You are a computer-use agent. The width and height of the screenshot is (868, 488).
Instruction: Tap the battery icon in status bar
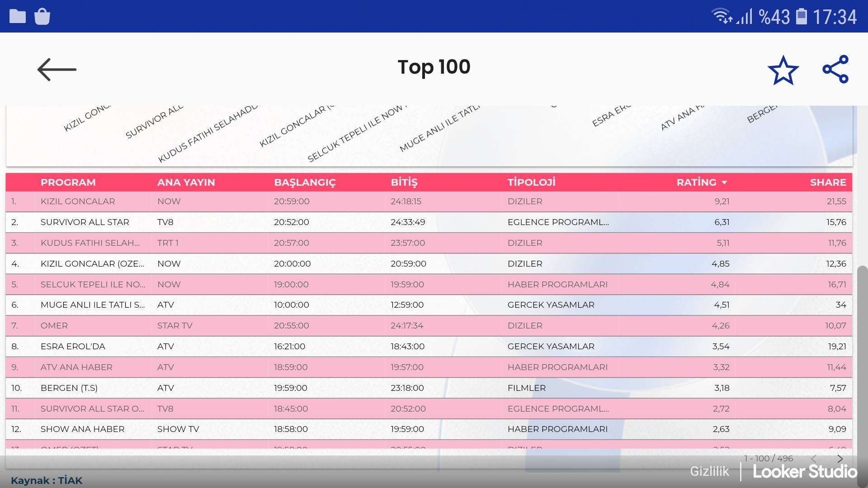point(801,16)
